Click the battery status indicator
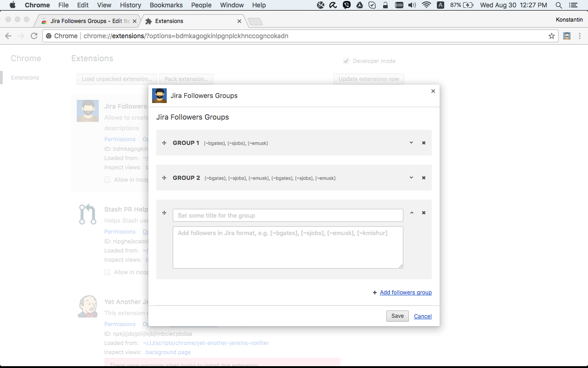588x368 pixels. [462, 5]
